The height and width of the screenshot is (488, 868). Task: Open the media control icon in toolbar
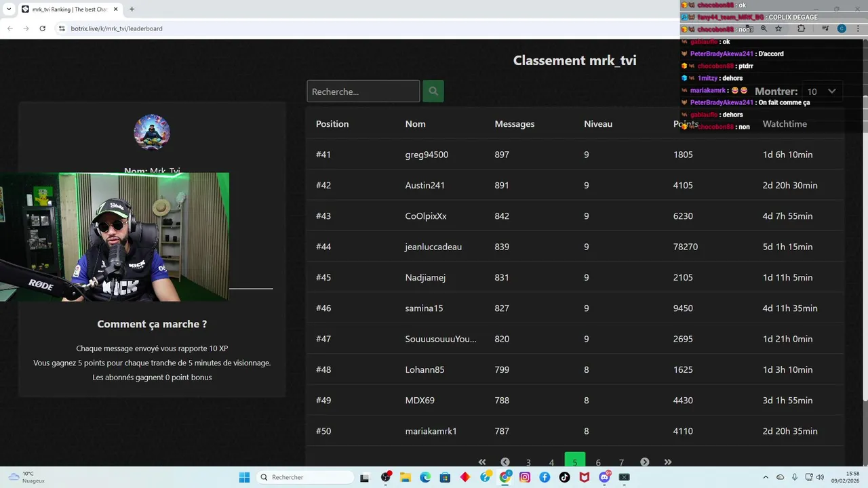click(825, 28)
